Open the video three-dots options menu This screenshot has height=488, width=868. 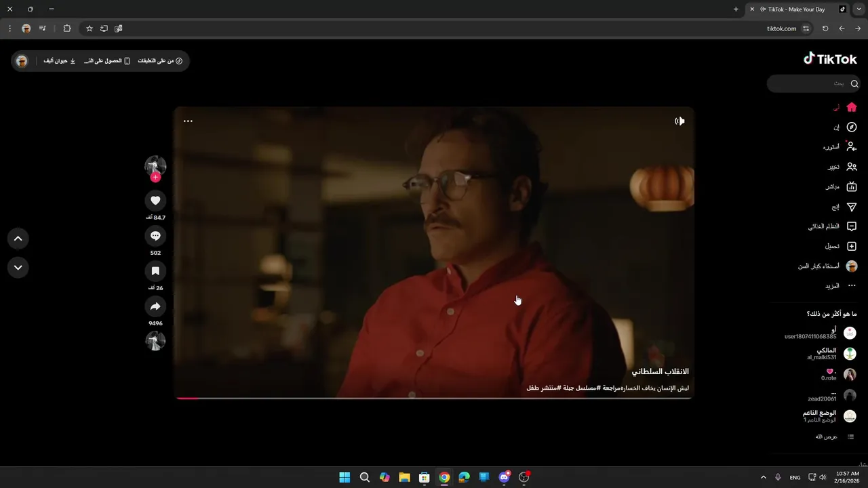click(x=188, y=121)
